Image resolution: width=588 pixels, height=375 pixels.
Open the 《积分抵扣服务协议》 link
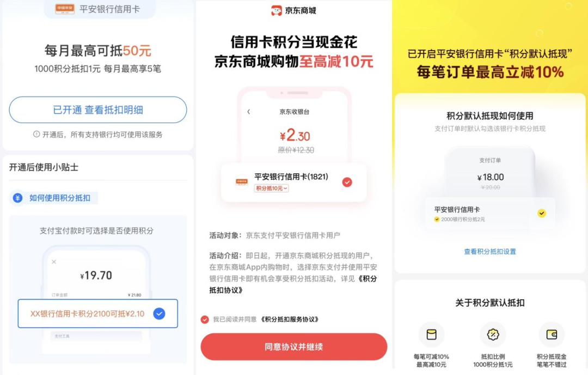click(290, 319)
